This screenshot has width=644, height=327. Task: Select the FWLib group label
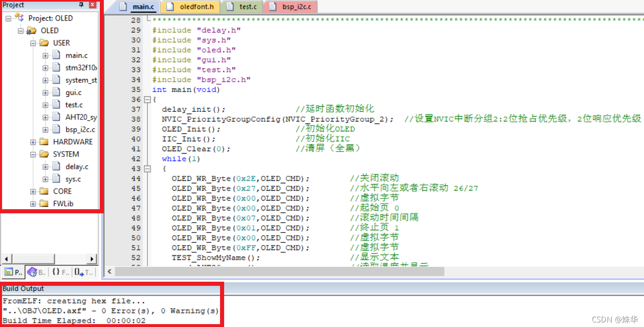click(63, 203)
